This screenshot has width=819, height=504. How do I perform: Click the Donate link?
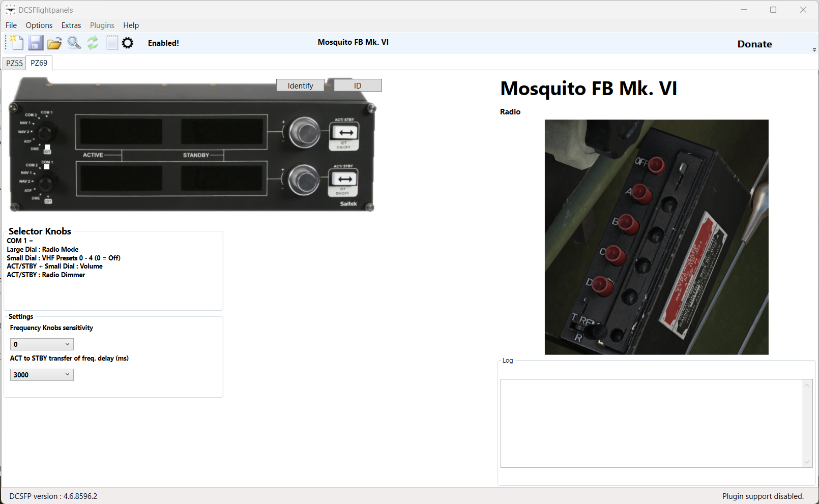pos(754,44)
